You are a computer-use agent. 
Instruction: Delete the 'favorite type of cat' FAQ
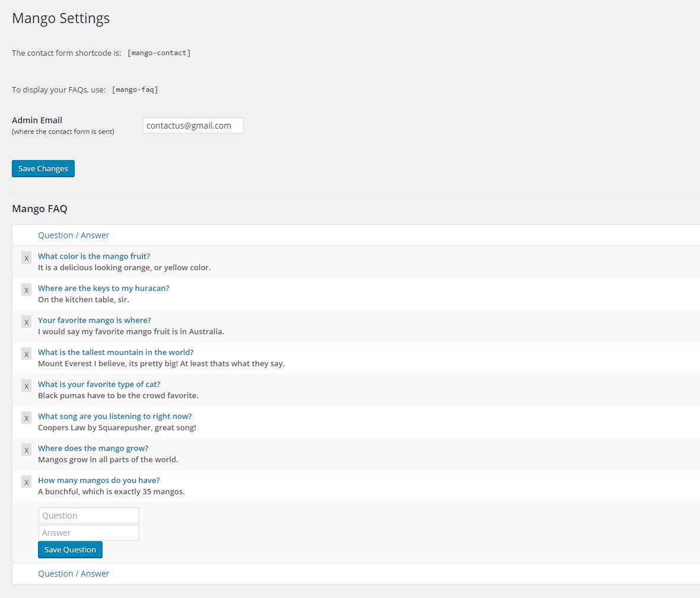click(26, 386)
